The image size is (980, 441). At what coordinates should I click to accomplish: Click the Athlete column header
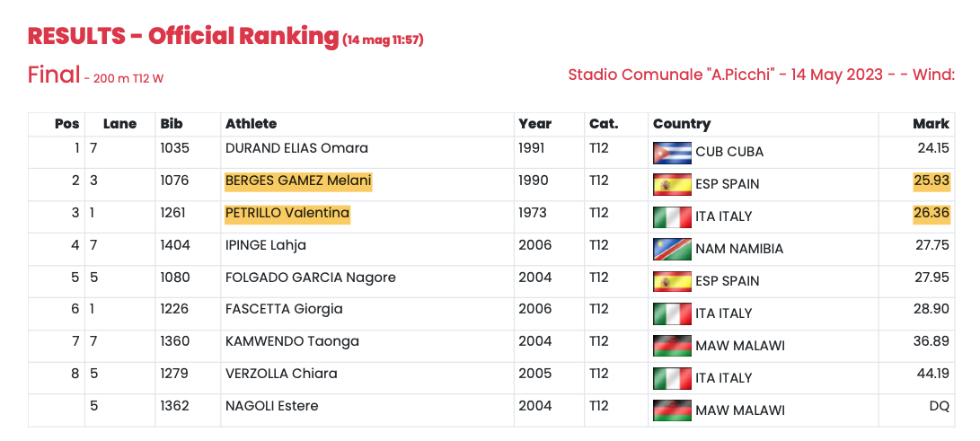click(x=251, y=124)
